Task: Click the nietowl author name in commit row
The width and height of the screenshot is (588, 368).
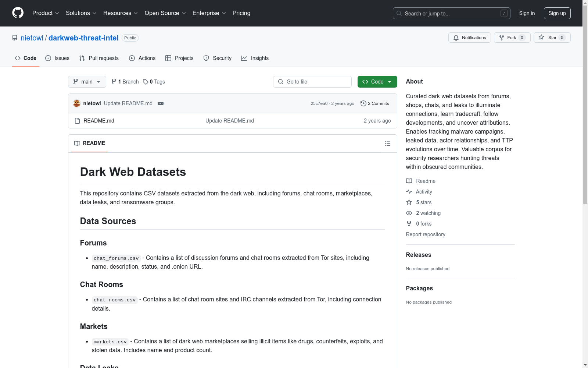Action: tap(92, 103)
